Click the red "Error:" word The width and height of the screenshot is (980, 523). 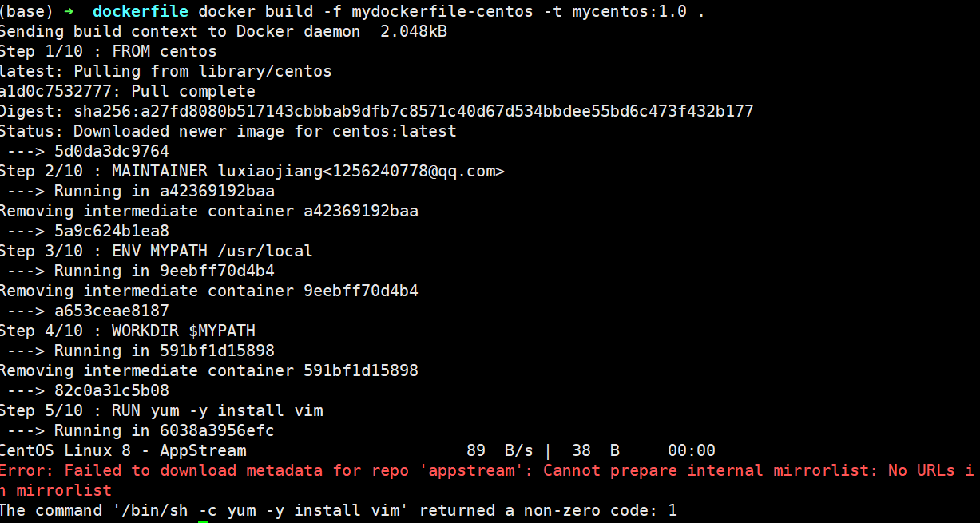click(x=27, y=470)
